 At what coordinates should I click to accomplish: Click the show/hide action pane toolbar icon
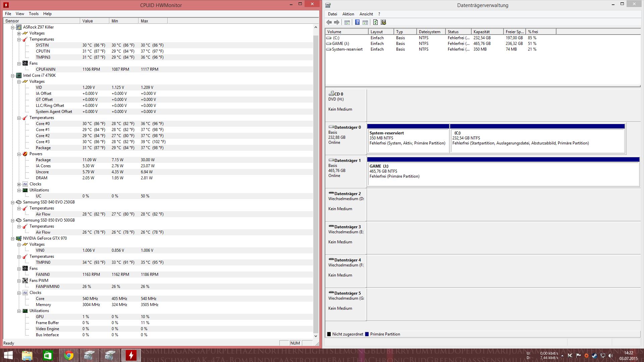click(365, 22)
